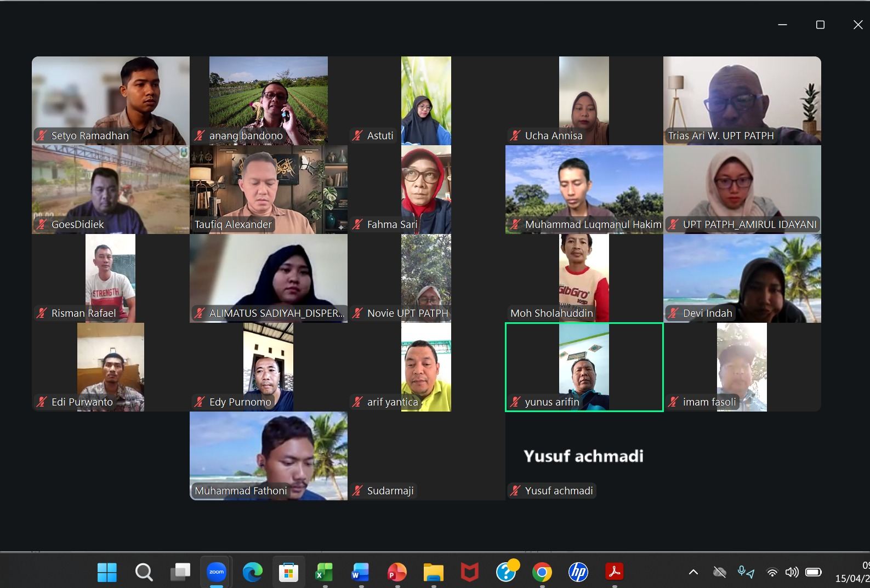Image resolution: width=870 pixels, height=588 pixels.
Task: Click Astuti's muted microphone icon
Action: click(357, 135)
